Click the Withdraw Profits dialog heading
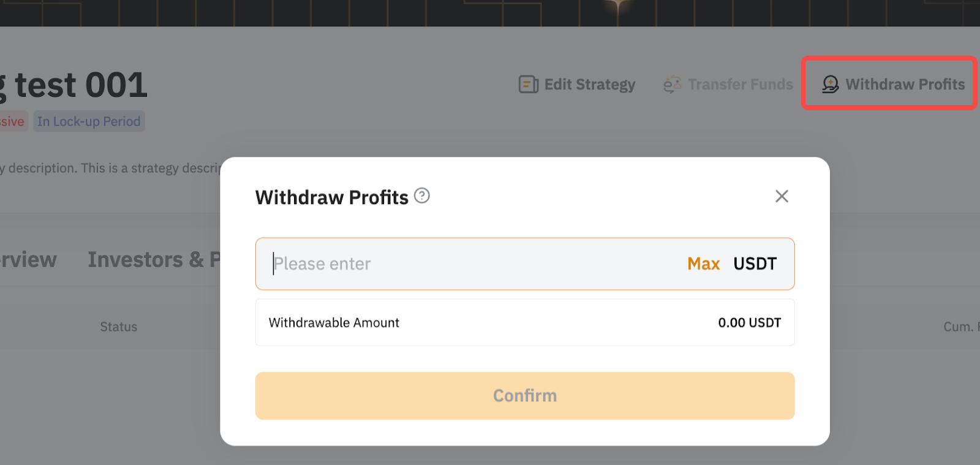The image size is (980, 465). pos(331,197)
